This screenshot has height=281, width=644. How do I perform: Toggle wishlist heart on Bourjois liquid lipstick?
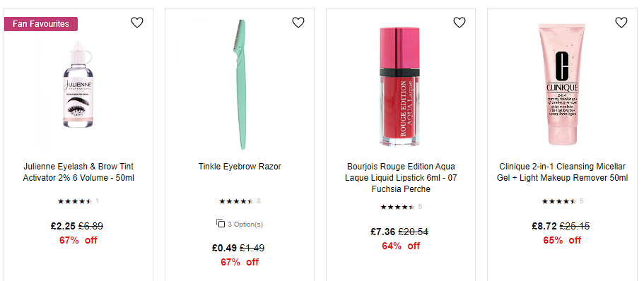459,23
